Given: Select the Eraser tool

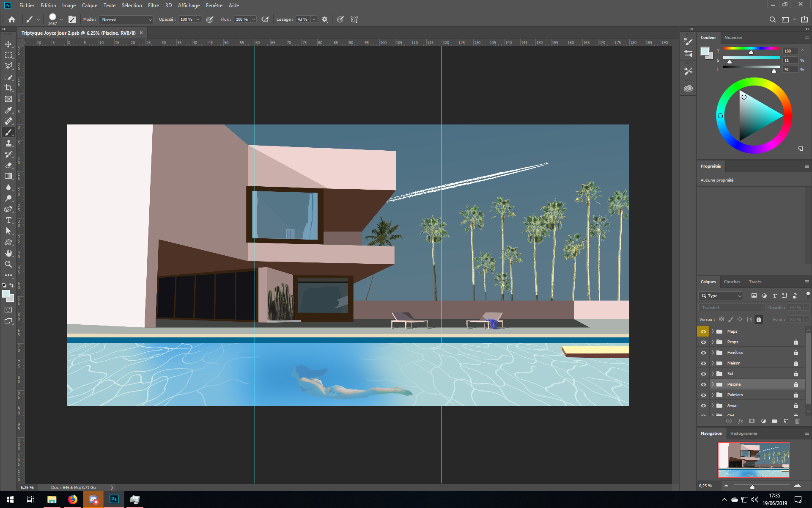Looking at the screenshot, I should tap(8, 165).
